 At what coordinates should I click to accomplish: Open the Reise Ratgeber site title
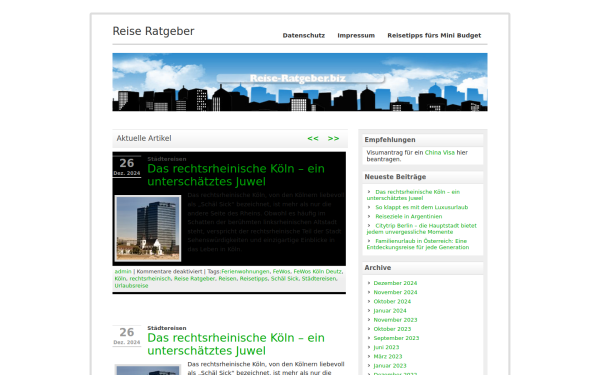pos(153,31)
